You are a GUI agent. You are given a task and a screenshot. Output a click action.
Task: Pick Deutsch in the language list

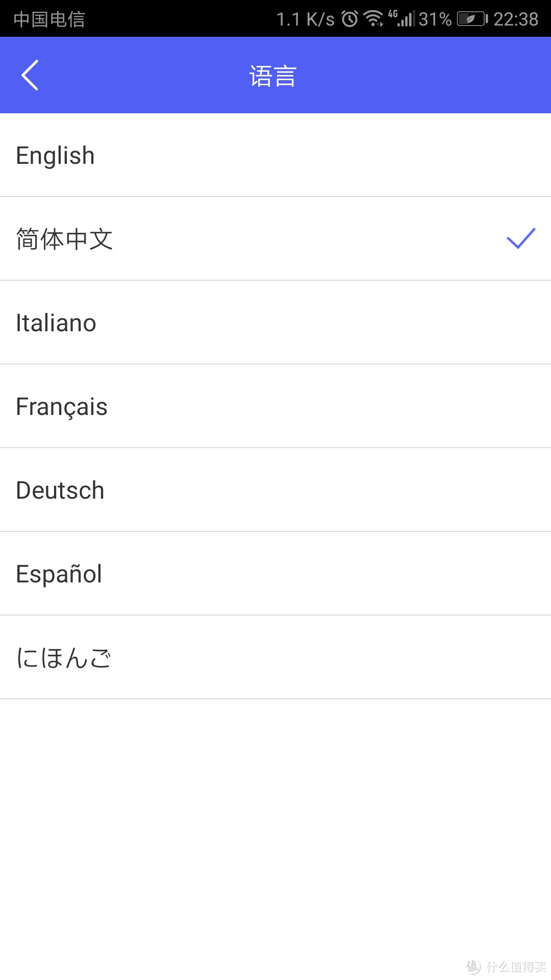275,490
